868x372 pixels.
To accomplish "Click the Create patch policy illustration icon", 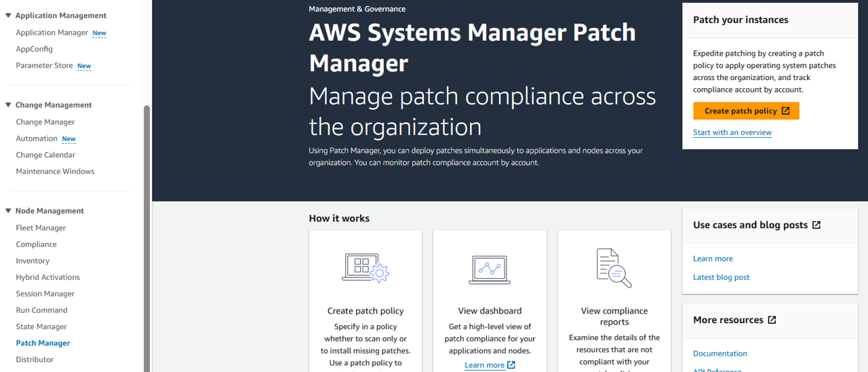I will (x=365, y=268).
